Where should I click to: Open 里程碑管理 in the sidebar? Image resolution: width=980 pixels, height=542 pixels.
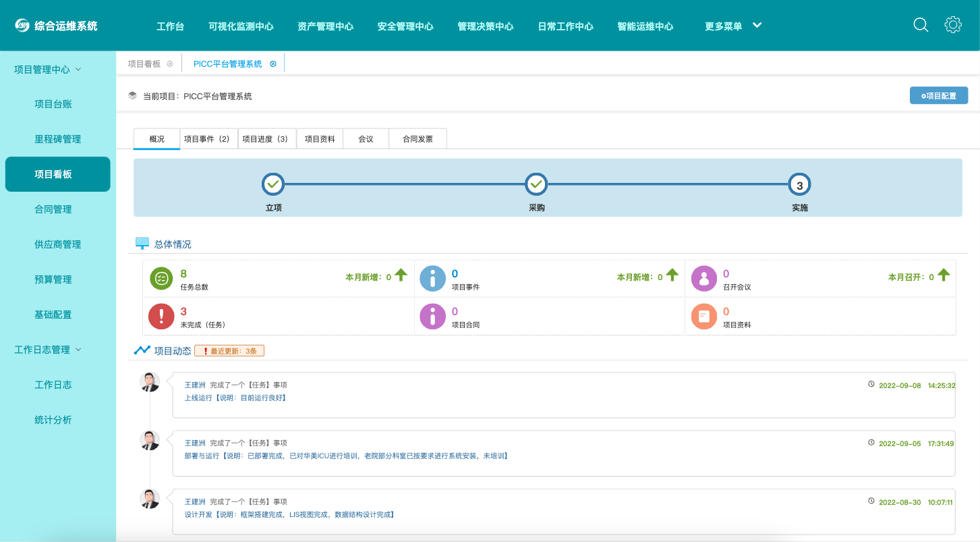tap(58, 139)
